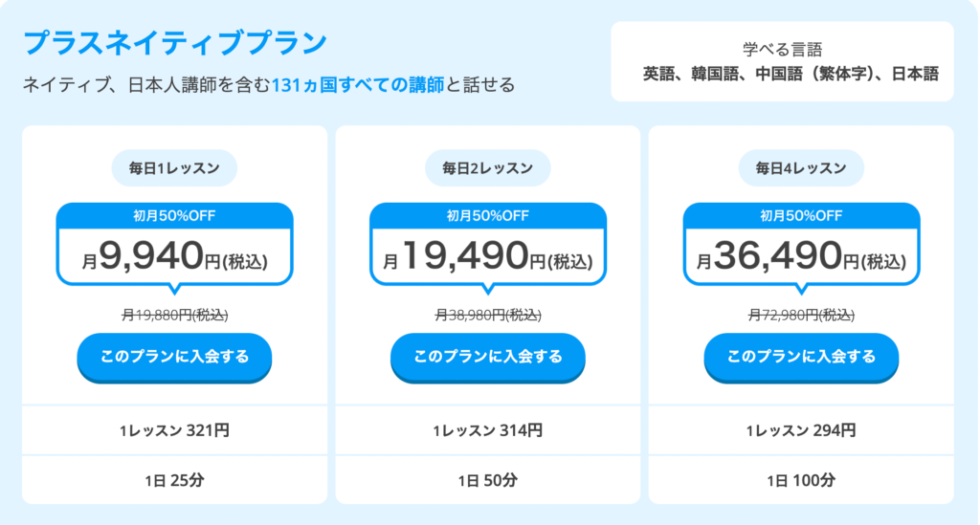Join the 毎日2レッスン plan button
Viewport: 980px width, 525px height.
(x=488, y=357)
